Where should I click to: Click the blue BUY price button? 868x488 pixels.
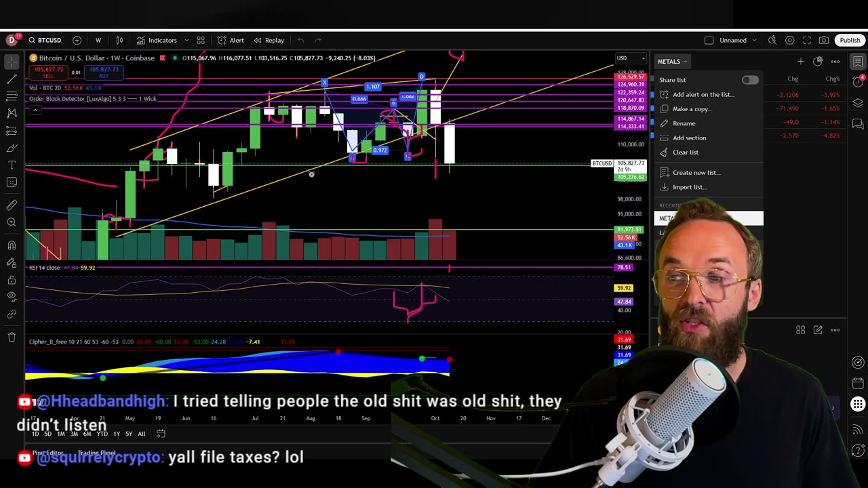[104, 71]
